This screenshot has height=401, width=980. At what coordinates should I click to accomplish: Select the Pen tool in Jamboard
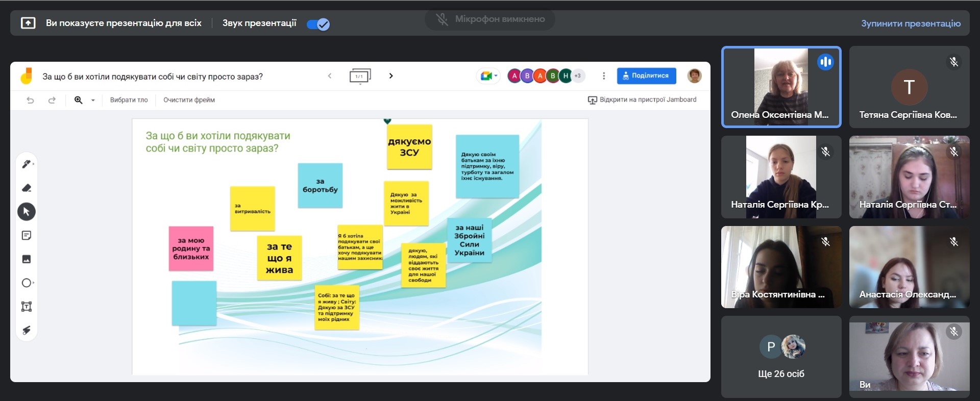tap(26, 164)
